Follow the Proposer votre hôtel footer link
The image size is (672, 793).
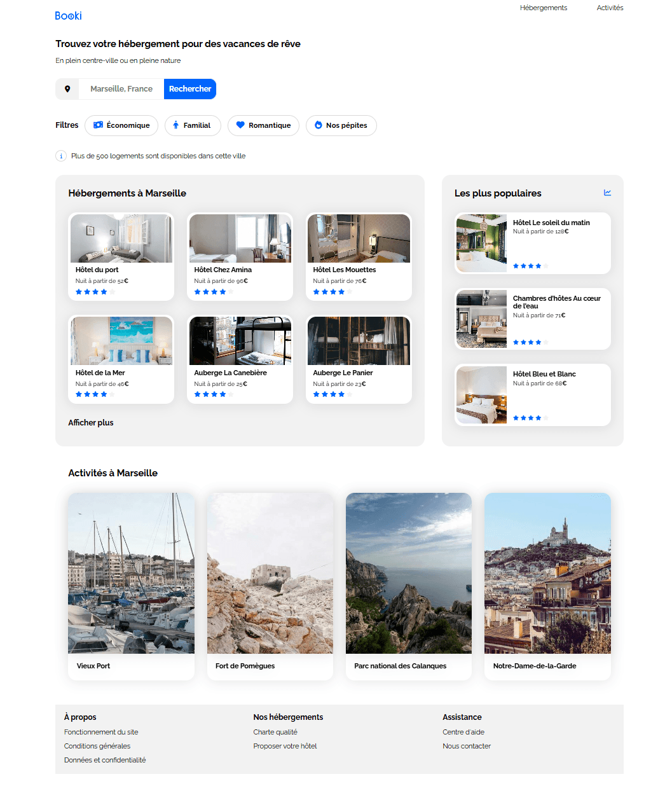pyautogui.click(x=285, y=746)
